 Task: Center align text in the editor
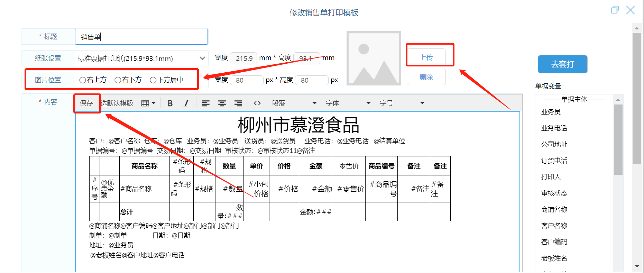coord(222,103)
